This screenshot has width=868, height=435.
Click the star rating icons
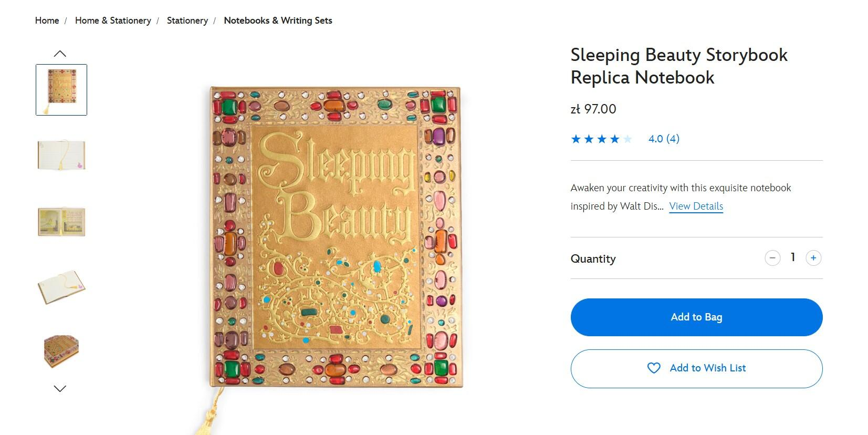tap(602, 139)
